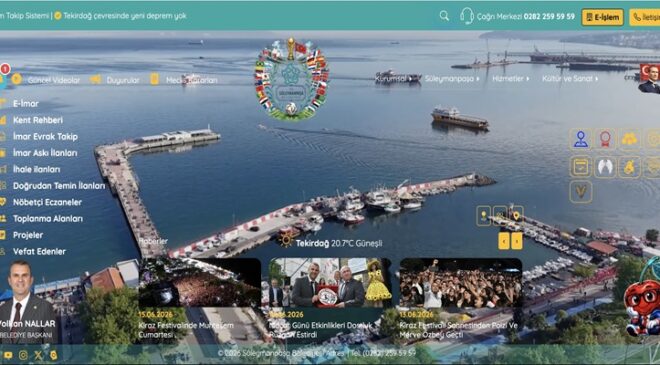Select İmar Evrak Takip in the side menu
The width and height of the screenshot is (660, 365).
[45, 136]
